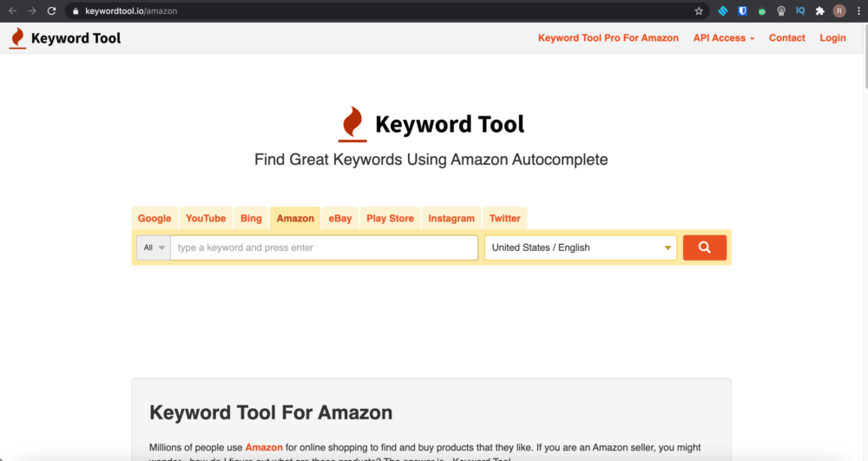
Task: Bookmark page with the star icon
Action: tap(699, 11)
